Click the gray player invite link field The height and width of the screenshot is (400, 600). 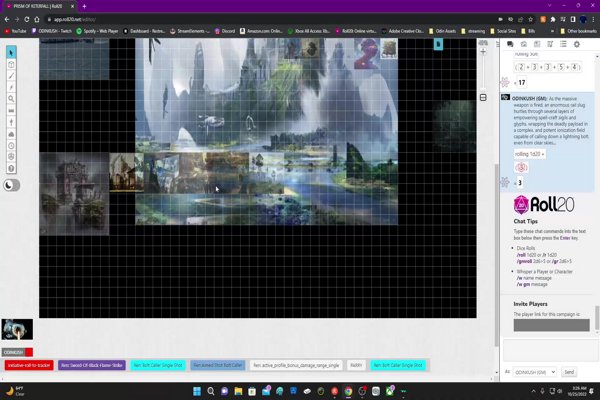[551, 325]
